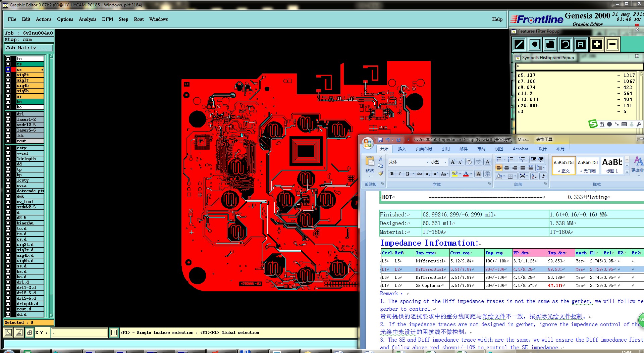Click the snap grid icon by XY field
The width and height of the screenshot is (644, 353).
(x=30, y=333)
